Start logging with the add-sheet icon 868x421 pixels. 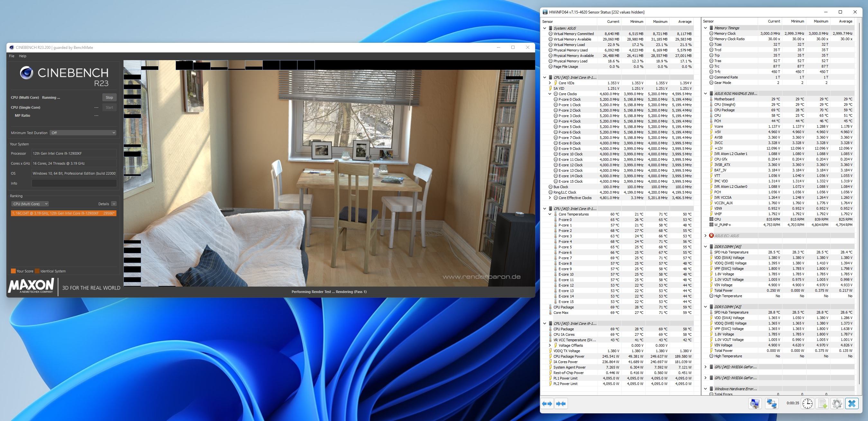pos(822,404)
